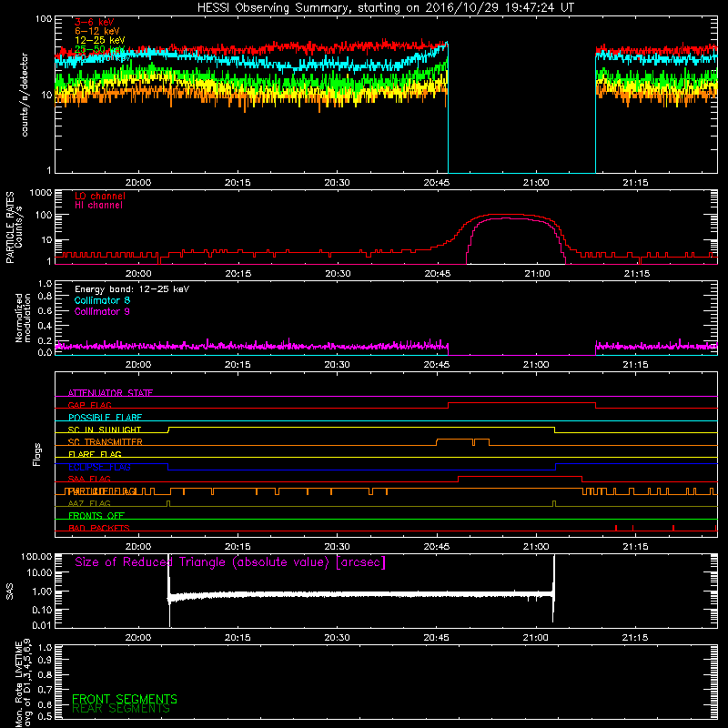Click the green 25-50 keV legend label

pos(100,49)
